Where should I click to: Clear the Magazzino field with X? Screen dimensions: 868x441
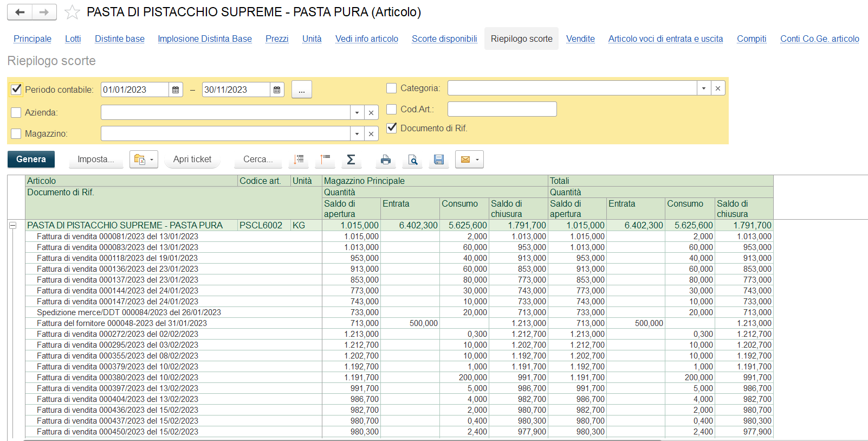point(371,133)
